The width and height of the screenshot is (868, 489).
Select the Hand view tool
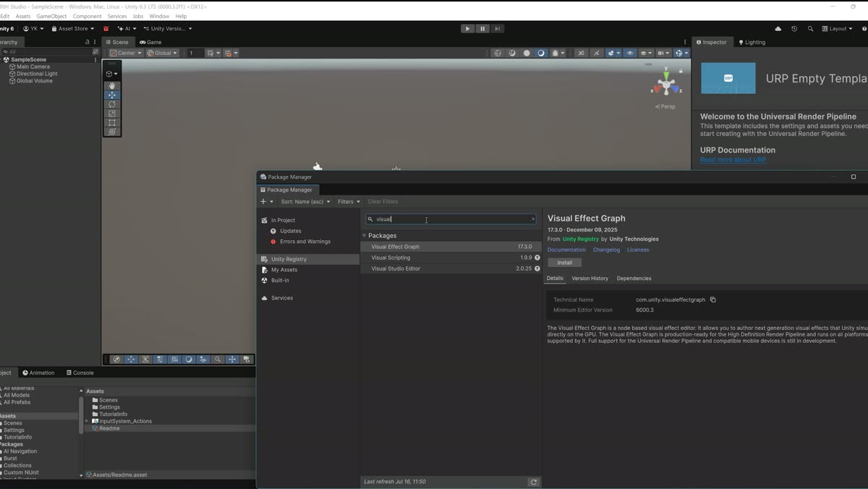112,85
